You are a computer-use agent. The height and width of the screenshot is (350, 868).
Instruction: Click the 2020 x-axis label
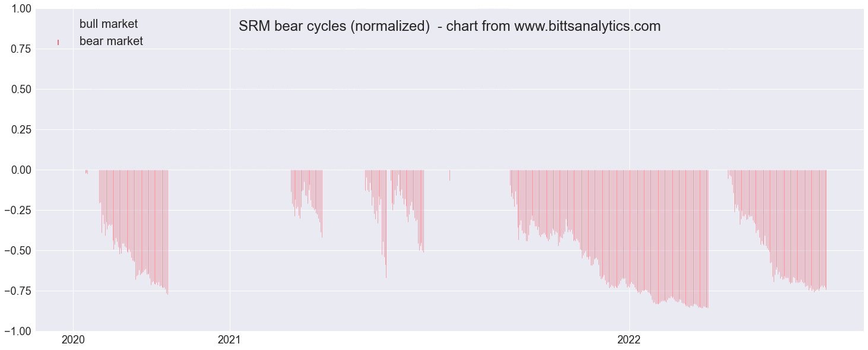73,340
